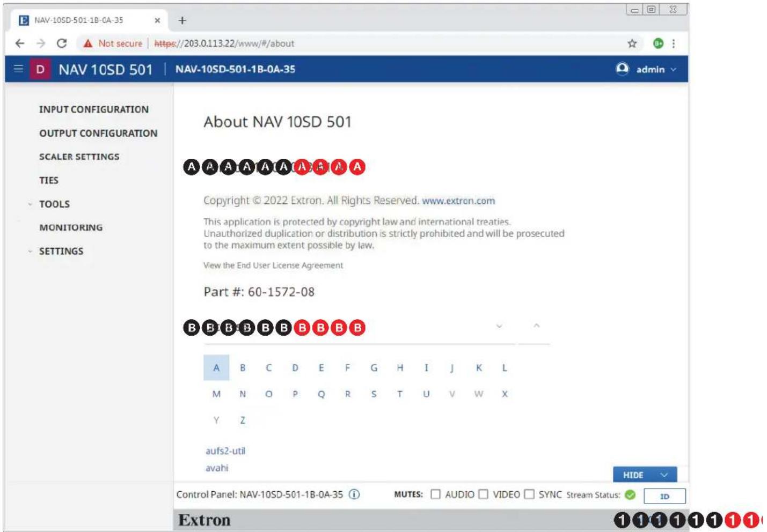The width and height of the screenshot is (767, 532).
Task: Select letter Z in package index
Action: coord(243,420)
